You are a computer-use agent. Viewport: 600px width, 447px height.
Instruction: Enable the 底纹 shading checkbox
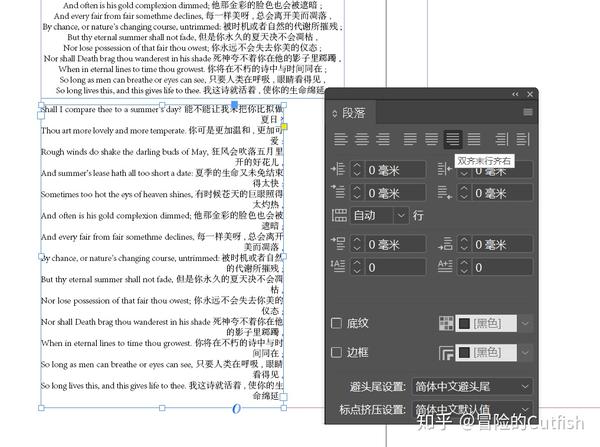click(336, 323)
